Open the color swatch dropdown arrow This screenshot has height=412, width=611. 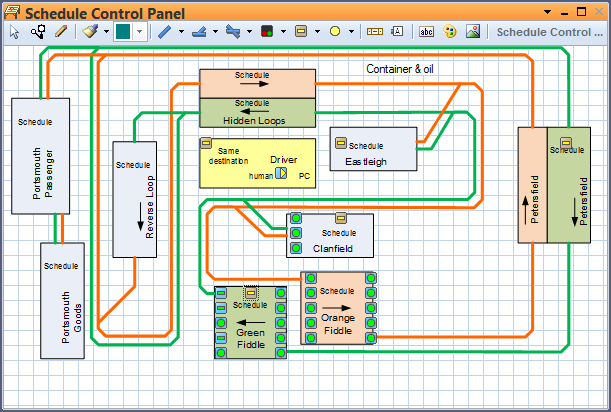tap(140, 31)
